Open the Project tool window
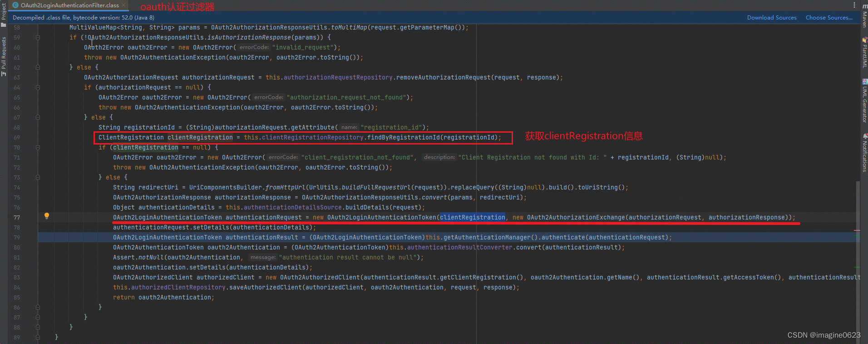The height and width of the screenshot is (344, 868). 4,15
